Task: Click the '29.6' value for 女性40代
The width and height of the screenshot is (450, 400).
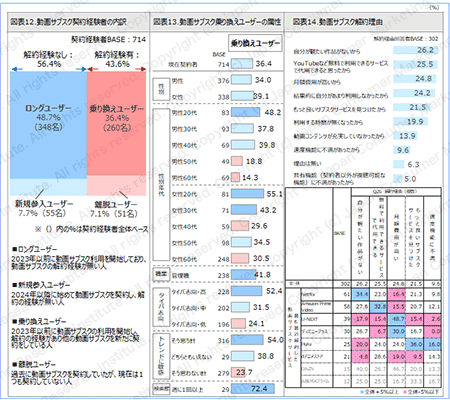Action: click(259, 226)
